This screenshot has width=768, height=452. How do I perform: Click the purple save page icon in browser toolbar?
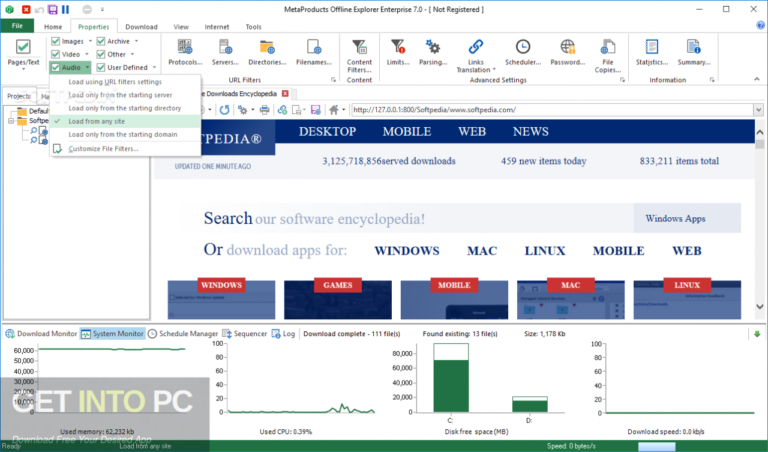point(315,110)
